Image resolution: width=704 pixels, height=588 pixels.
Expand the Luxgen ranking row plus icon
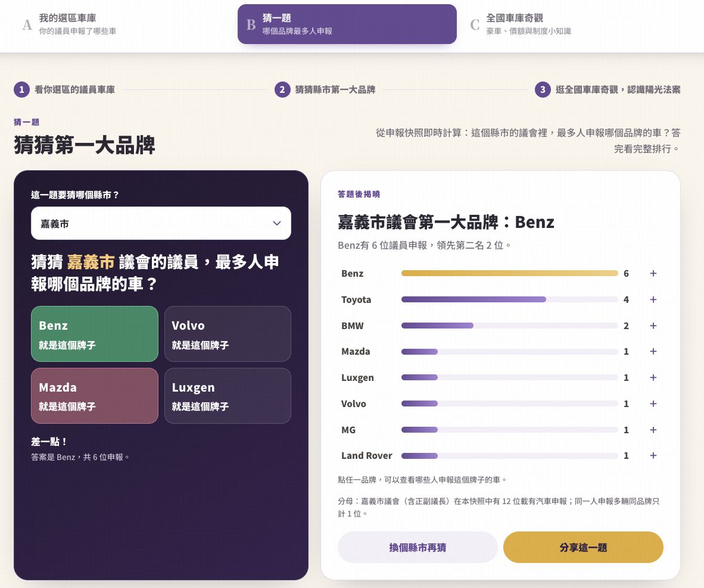click(653, 378)
